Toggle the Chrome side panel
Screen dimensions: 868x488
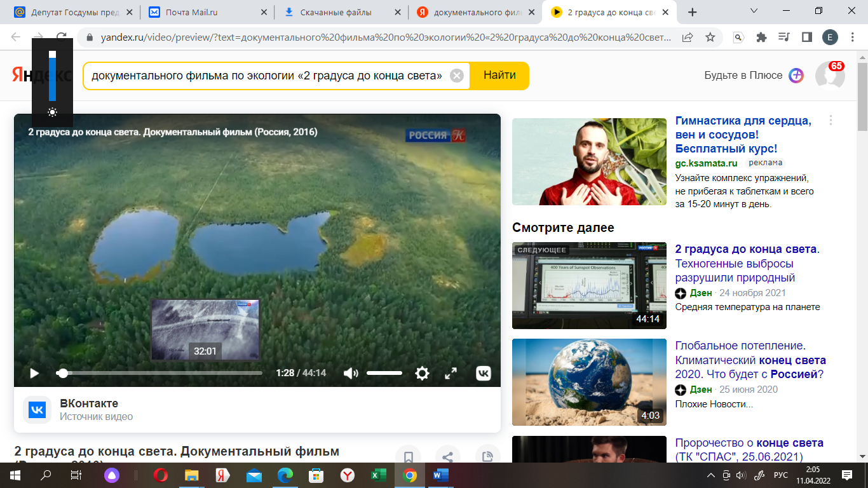(807, 37)
